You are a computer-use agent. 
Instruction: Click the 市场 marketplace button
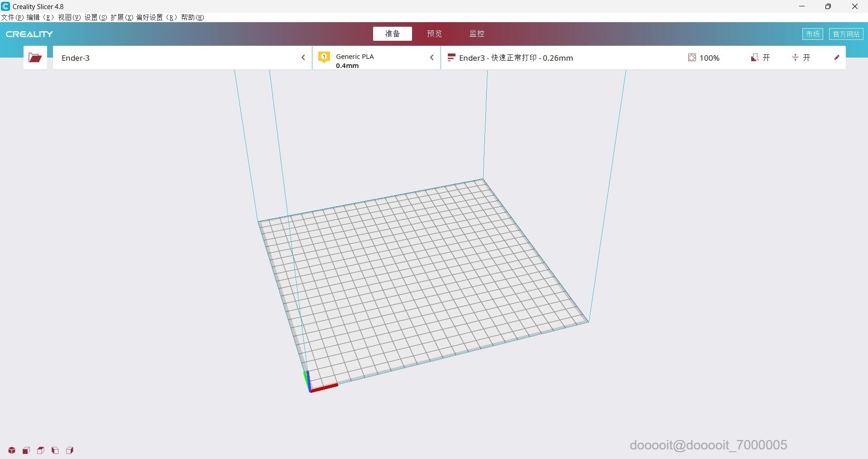coord(812,34)
